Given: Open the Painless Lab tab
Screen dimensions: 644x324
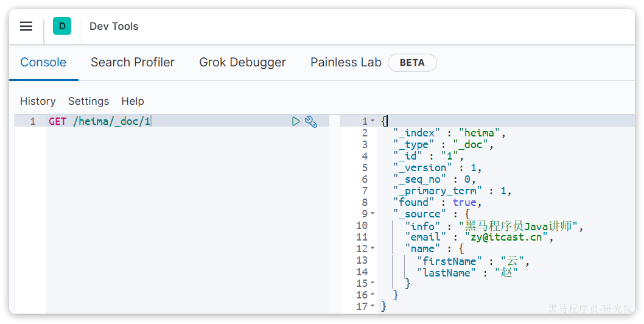Looking at the screenshot, I should 346,62.
